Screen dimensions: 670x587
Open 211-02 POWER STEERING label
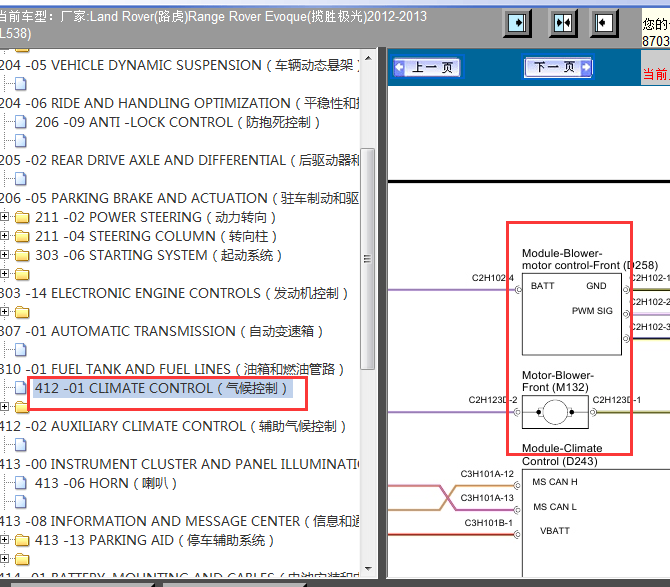click(x=156, y=217)
